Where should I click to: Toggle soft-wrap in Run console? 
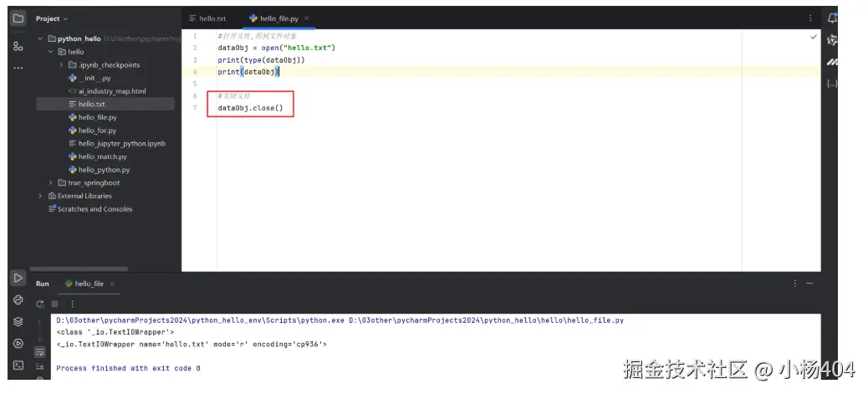click(x=40, y=352)
